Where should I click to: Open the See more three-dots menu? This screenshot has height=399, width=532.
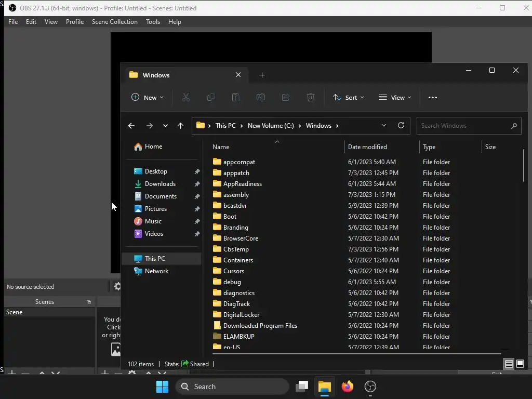(x=433, y=97)
